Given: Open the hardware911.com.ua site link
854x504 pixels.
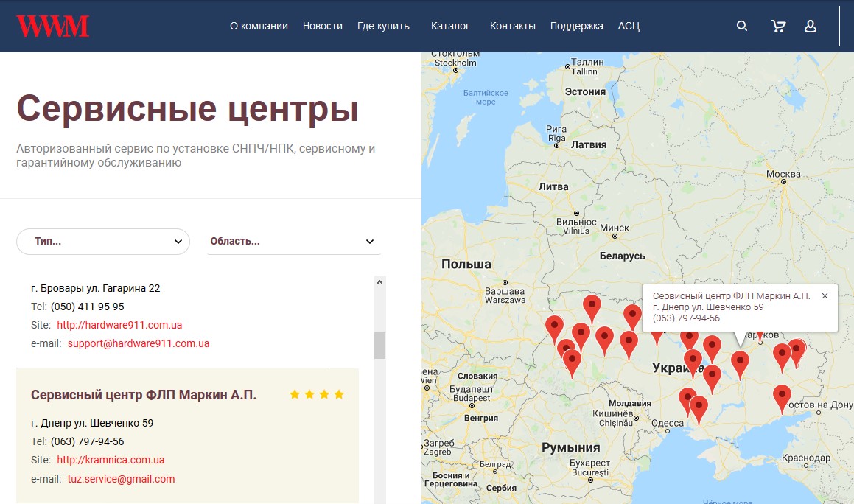Looking at the screenshot, I should pos(119,325).
